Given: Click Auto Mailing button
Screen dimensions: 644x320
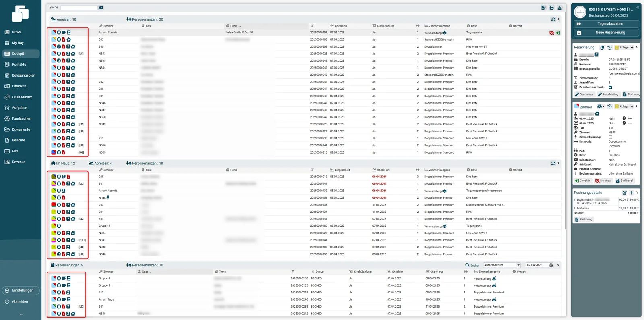Looking at the screenshot, I should pos(608,94).
